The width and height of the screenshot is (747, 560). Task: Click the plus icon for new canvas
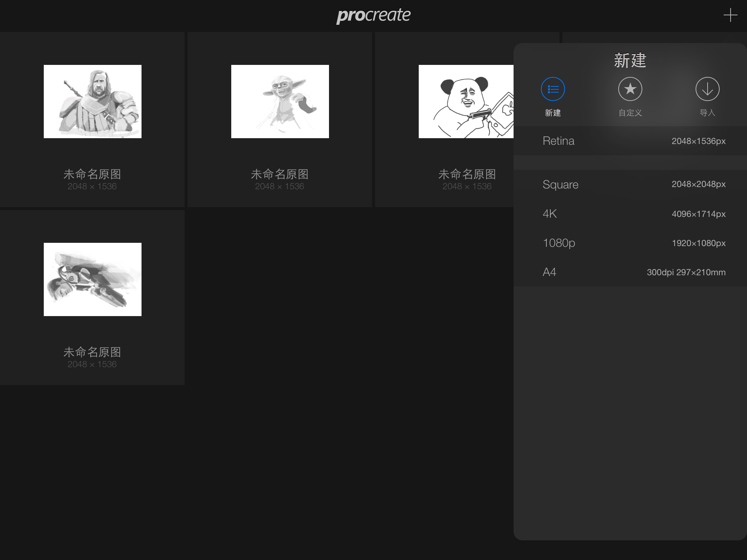[x=730, y=15]
